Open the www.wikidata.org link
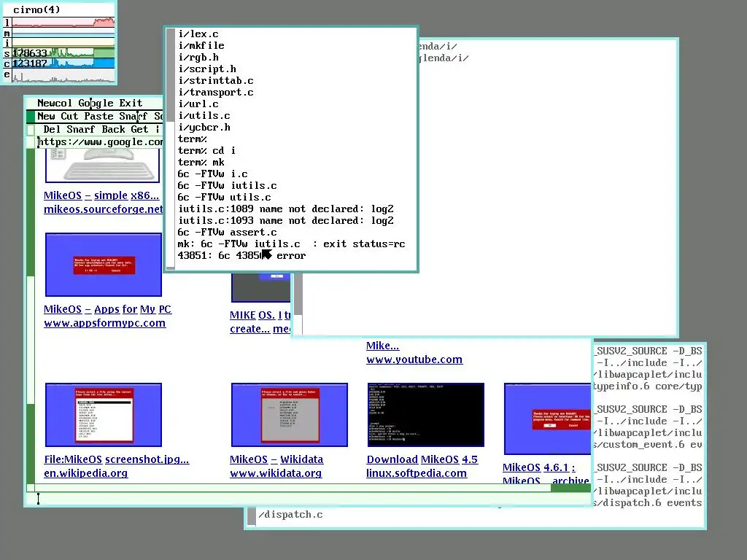 pos(276,473)
